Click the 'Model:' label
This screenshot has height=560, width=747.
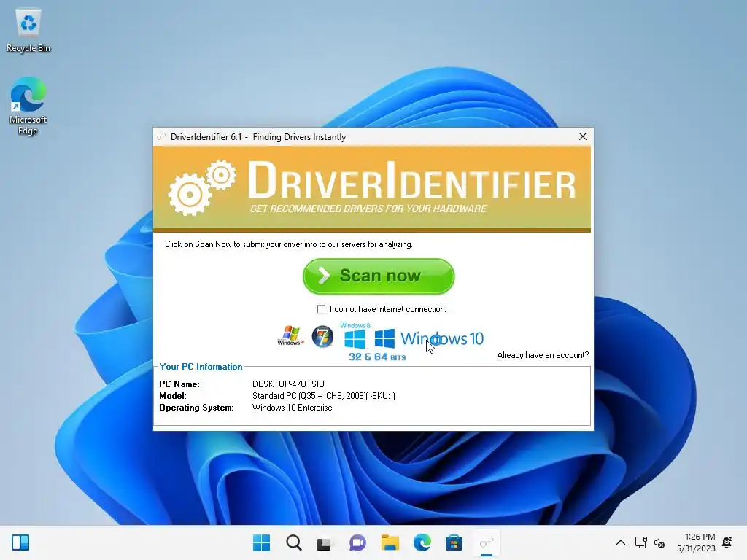click(x=172, y=396)
